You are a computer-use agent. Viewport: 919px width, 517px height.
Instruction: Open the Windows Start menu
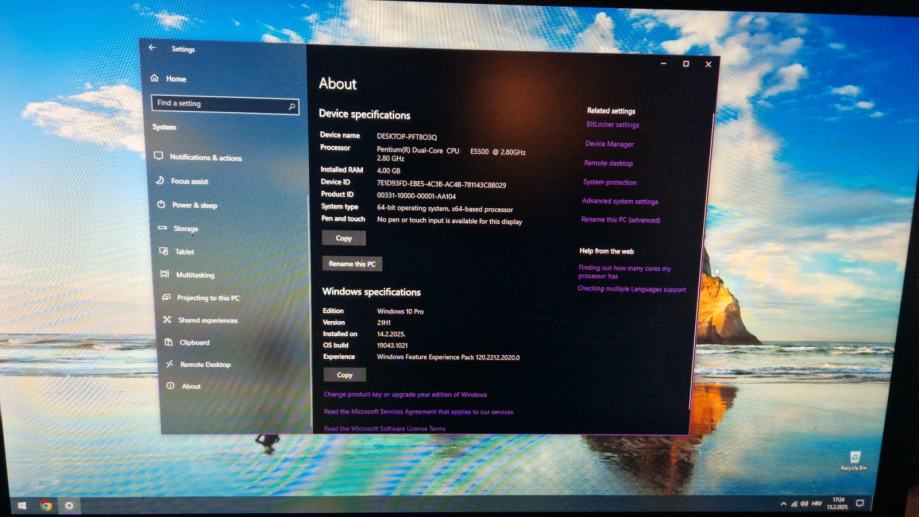coord(22,505)
